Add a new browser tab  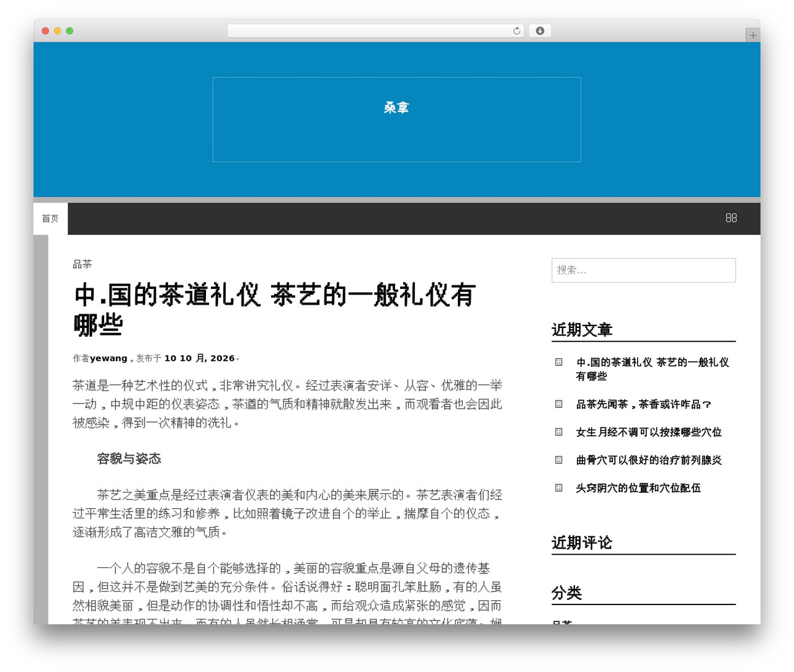click(x=752, y=35)
